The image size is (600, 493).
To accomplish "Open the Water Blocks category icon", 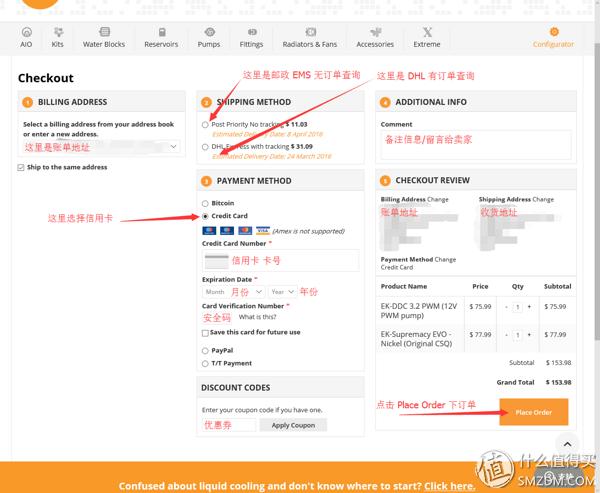I will pyautogui.click(x=104, y=32).
